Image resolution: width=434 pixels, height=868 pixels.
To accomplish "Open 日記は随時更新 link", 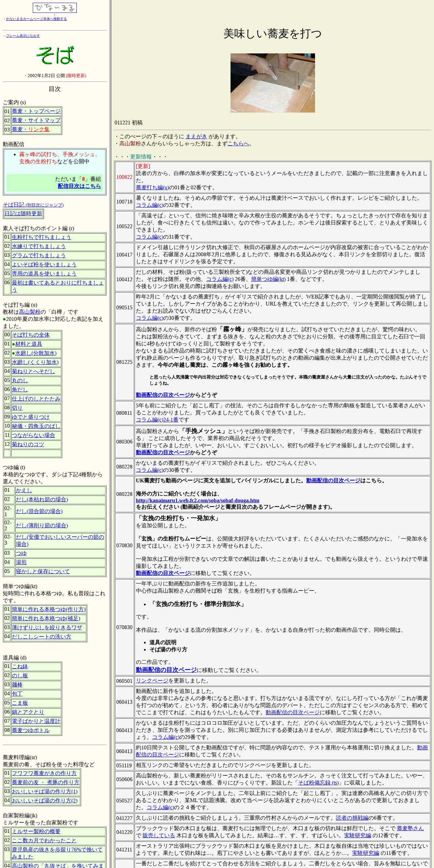I will coord(23,214).
